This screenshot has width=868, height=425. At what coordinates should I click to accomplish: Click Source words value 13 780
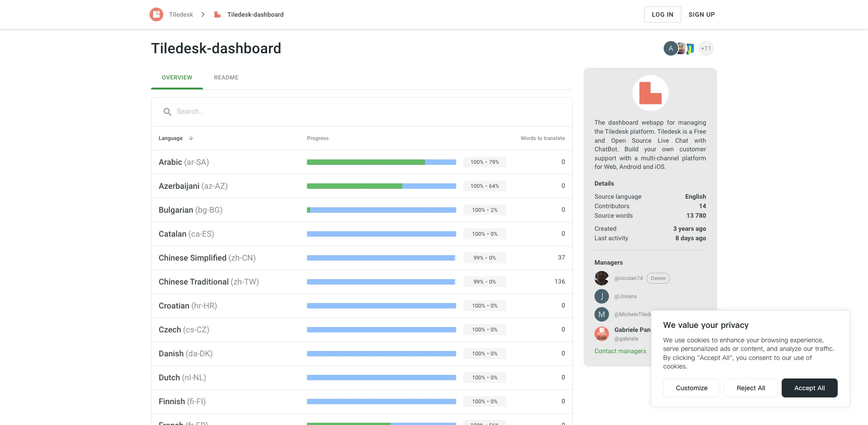click(696, 216)
